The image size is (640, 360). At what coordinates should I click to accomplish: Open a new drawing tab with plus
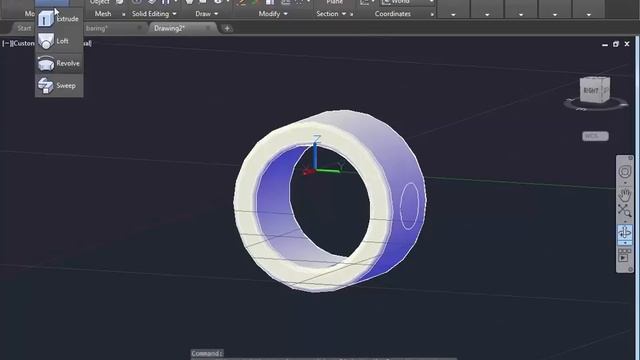tap(227, 28)
